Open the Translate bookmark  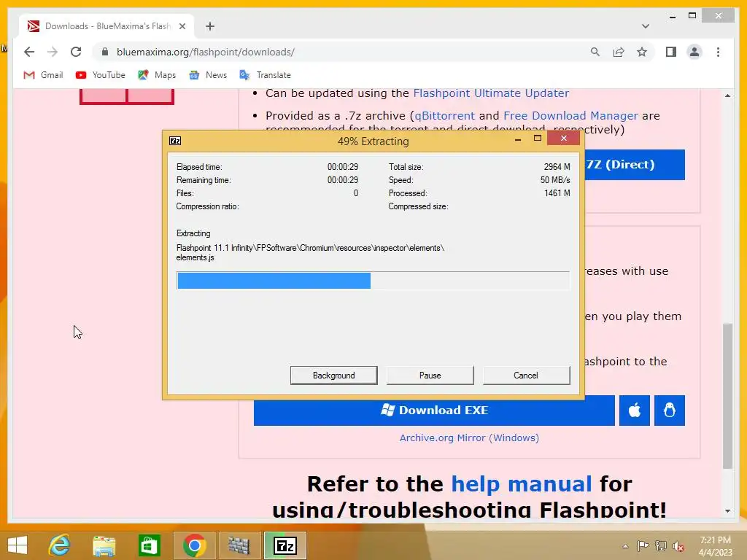coord(265,75)
